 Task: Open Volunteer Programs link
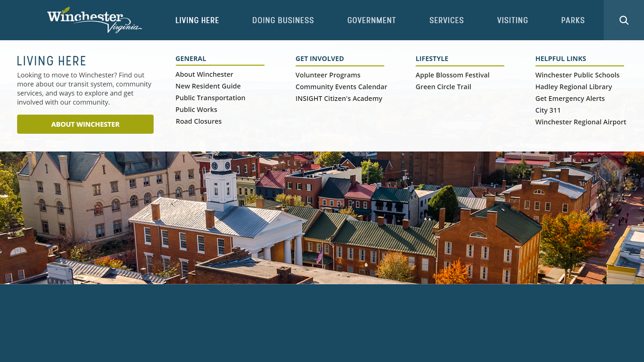[x=328, y=75]
